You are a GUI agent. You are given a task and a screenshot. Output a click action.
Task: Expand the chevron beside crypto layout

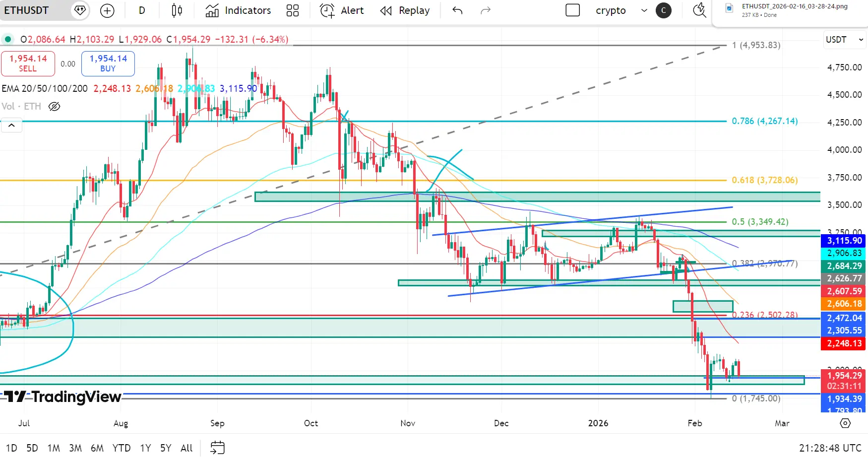[644, 10]
